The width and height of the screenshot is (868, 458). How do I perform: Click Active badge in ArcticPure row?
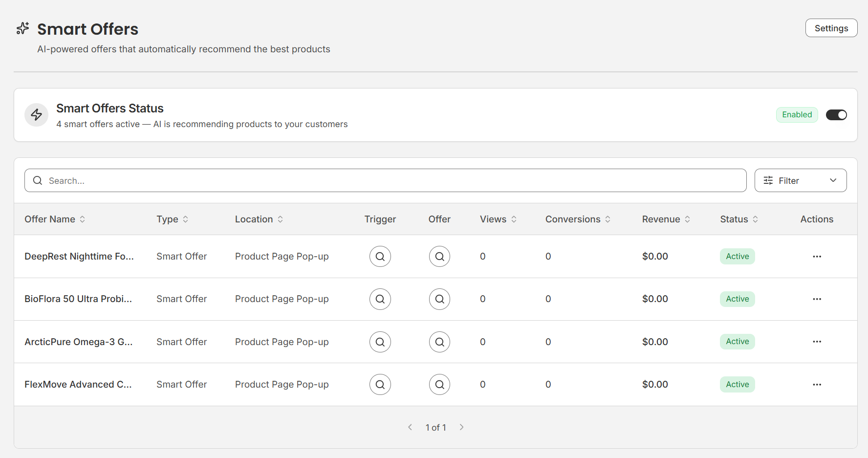[738, 341]
